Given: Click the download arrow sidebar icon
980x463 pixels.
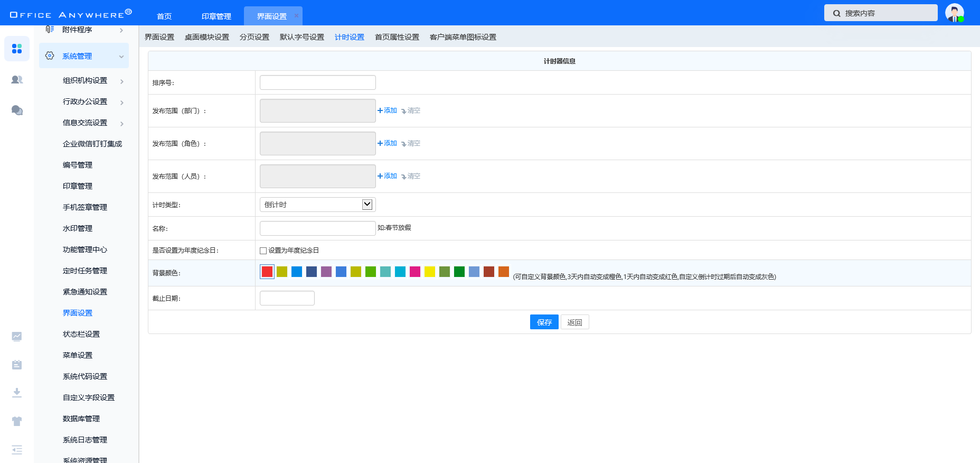Looking at the screenshot, I should pyautogui.click(x=17, y=392).
